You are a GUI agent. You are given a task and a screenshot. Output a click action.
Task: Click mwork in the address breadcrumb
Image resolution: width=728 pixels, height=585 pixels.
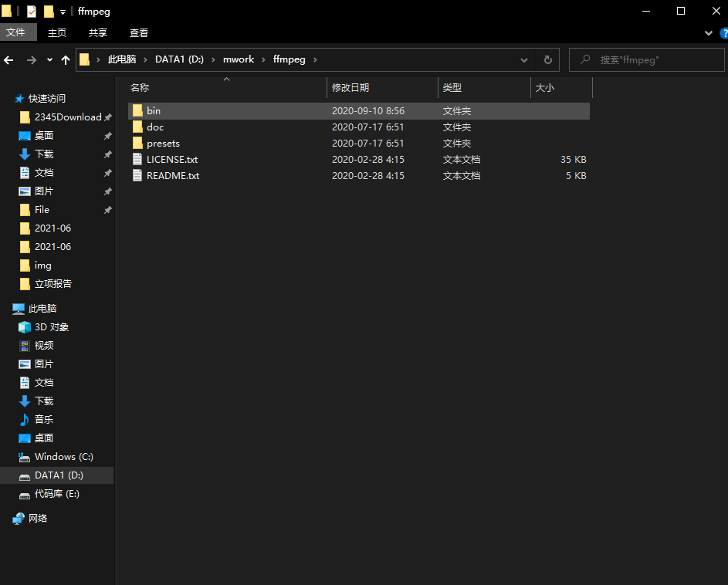pyautogui.click(x=239, y=59)
